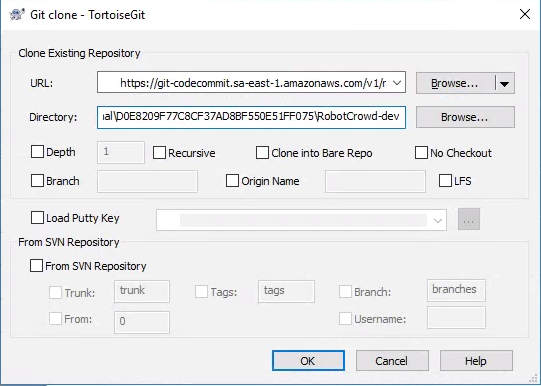Viewport: 541px width, 386px height.
Task: Close the Git clone dialog
Action: (525, 14)
